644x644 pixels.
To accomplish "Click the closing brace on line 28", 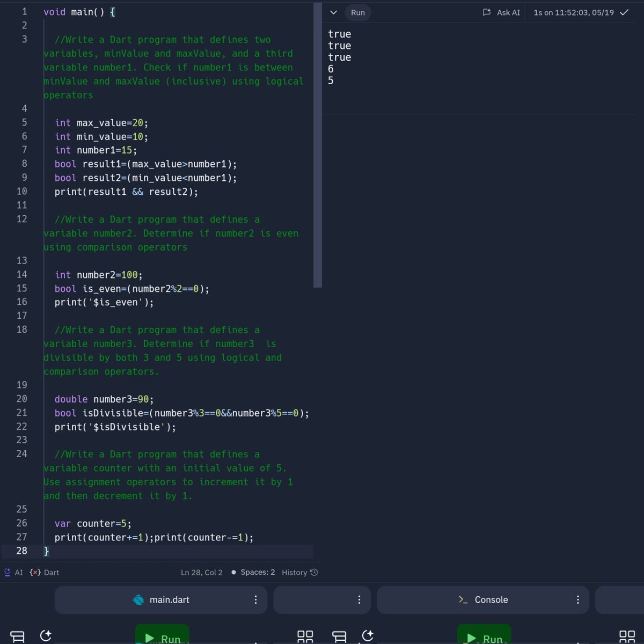I will click(46, 551).
